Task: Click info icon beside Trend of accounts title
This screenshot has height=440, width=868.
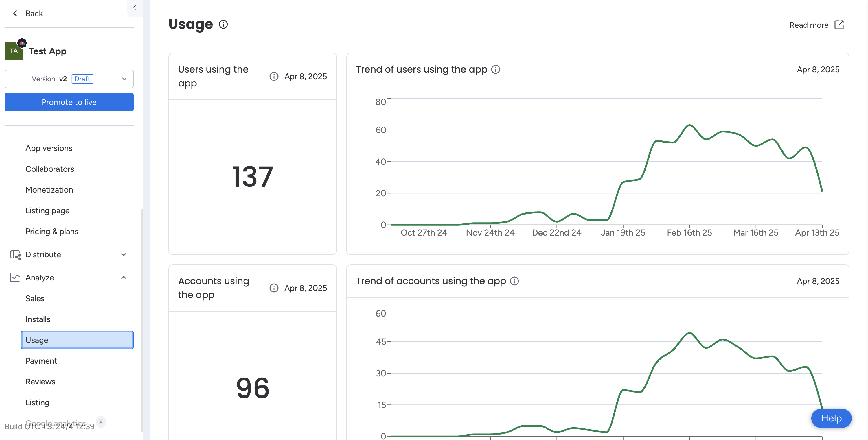Action: tap(514, 281)
